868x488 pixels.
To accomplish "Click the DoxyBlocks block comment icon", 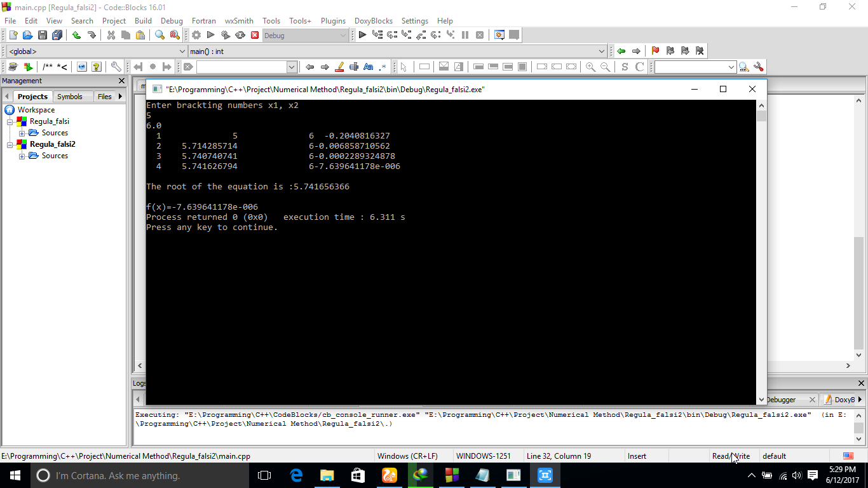I will pos(48,67).
